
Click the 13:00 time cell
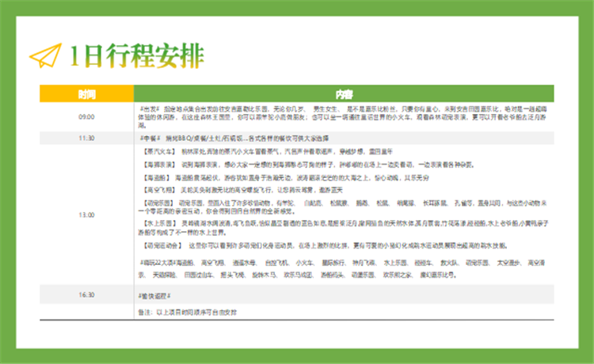click(x=86, y=214)
